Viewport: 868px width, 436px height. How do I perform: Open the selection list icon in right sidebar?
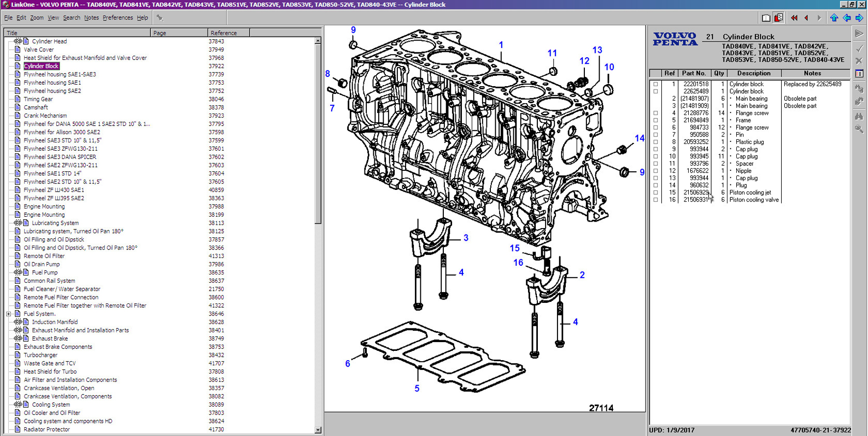coord(859,73)
